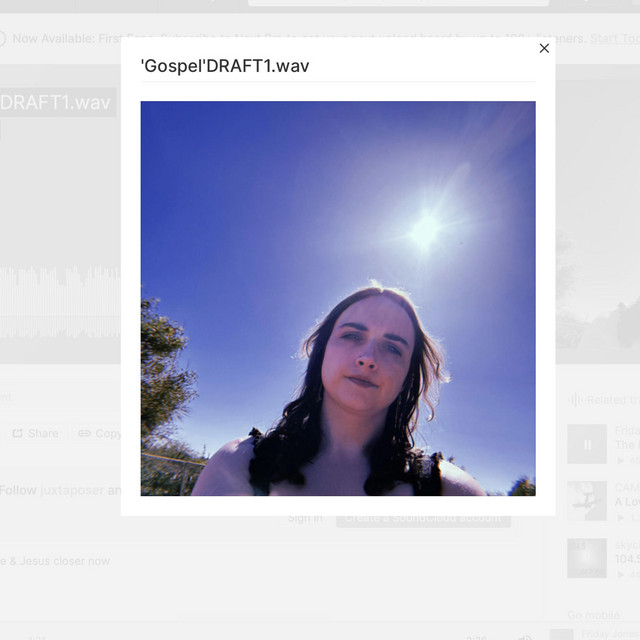Seek within the track waveform

click(60, 302)
